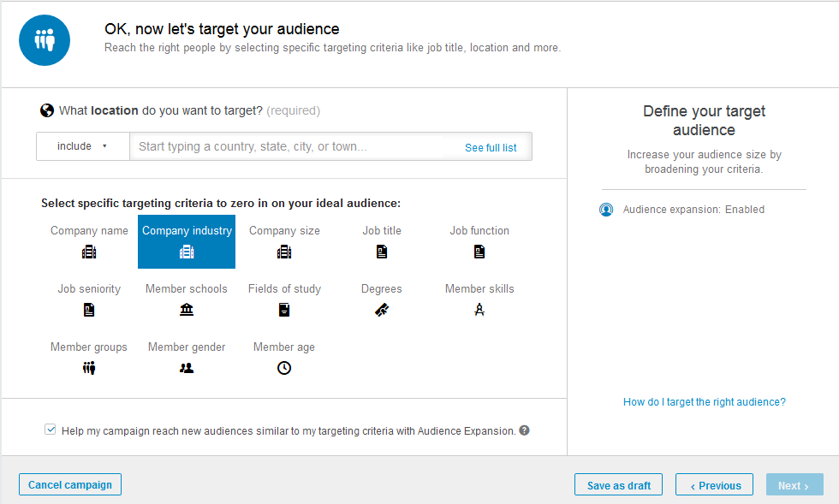Select the Company name targeting icon
Image resolution: width=839 pixels, height=504 pixels.
pos(89,251)
